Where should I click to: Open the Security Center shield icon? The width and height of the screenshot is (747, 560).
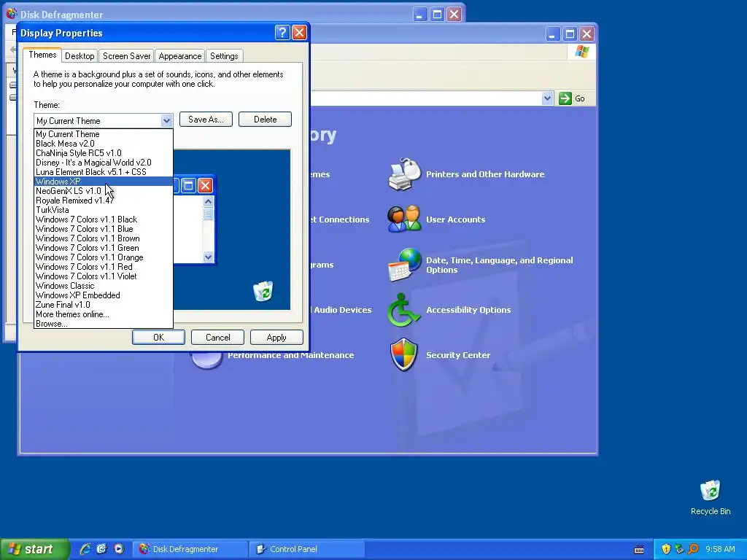pos(403,355)
